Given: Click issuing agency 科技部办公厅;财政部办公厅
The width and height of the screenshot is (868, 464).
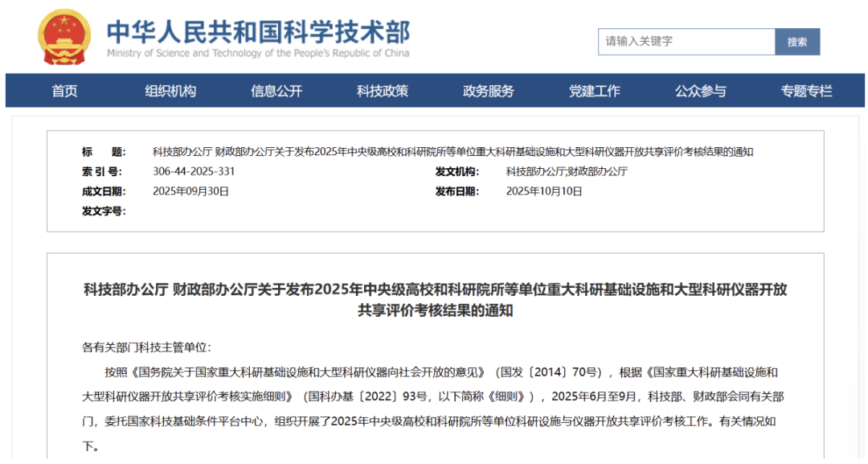Looking at the screenshot, I should click(x=566, y=171).
